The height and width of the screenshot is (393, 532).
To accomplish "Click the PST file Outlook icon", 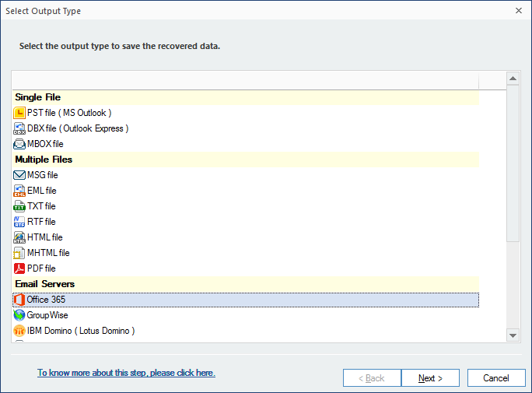I will point(19,113).
